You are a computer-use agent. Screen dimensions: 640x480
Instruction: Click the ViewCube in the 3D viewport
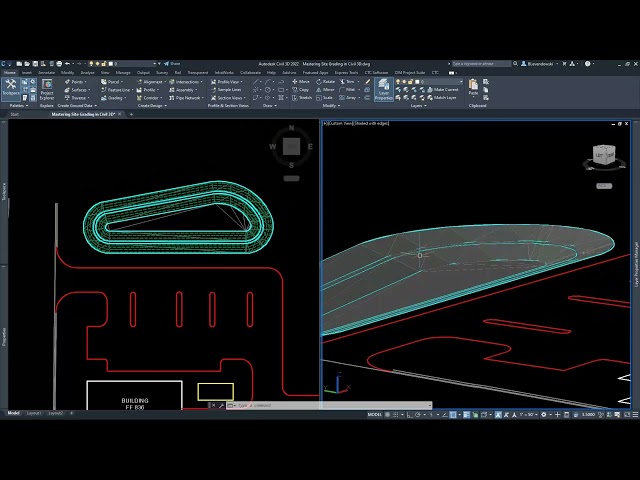[x=604, y=155]
